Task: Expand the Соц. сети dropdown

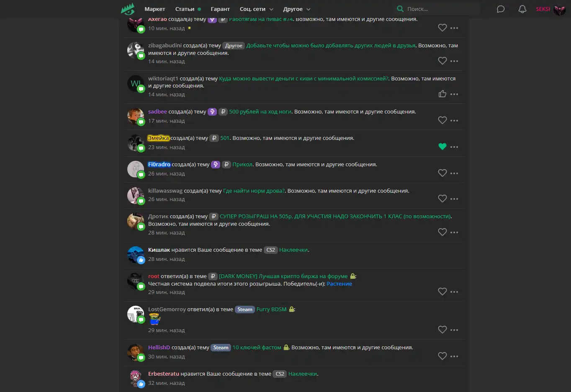Action: pyautogui.click(x=257, y=9)
